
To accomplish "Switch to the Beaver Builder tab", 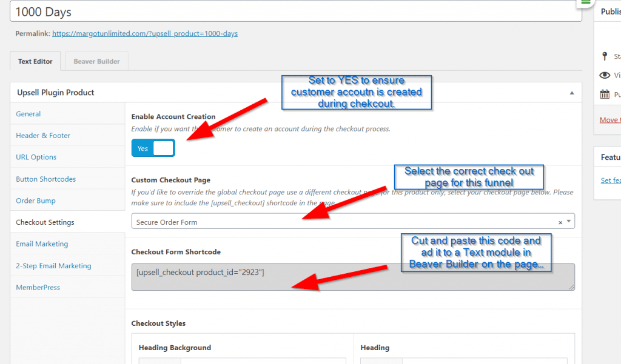I will click(x=96, y=61).
